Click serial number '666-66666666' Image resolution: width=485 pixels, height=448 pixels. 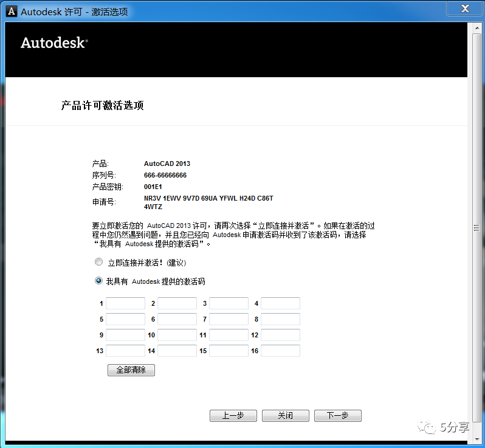165,175
